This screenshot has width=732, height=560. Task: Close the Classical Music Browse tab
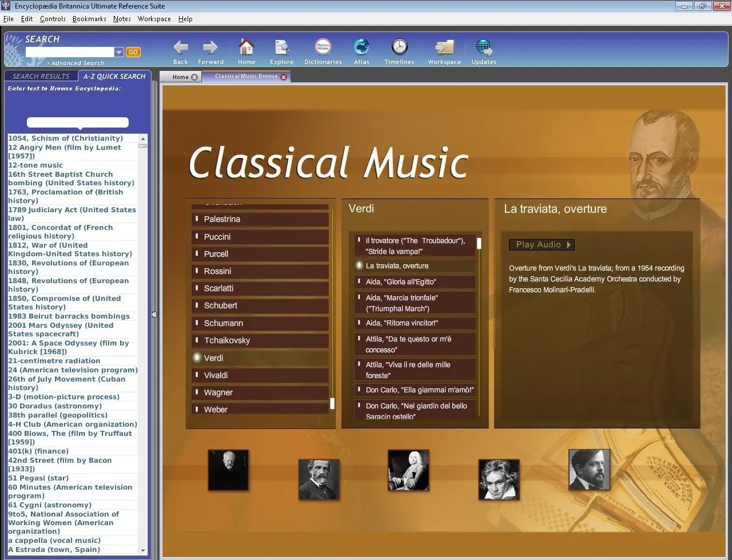(284, 77)
